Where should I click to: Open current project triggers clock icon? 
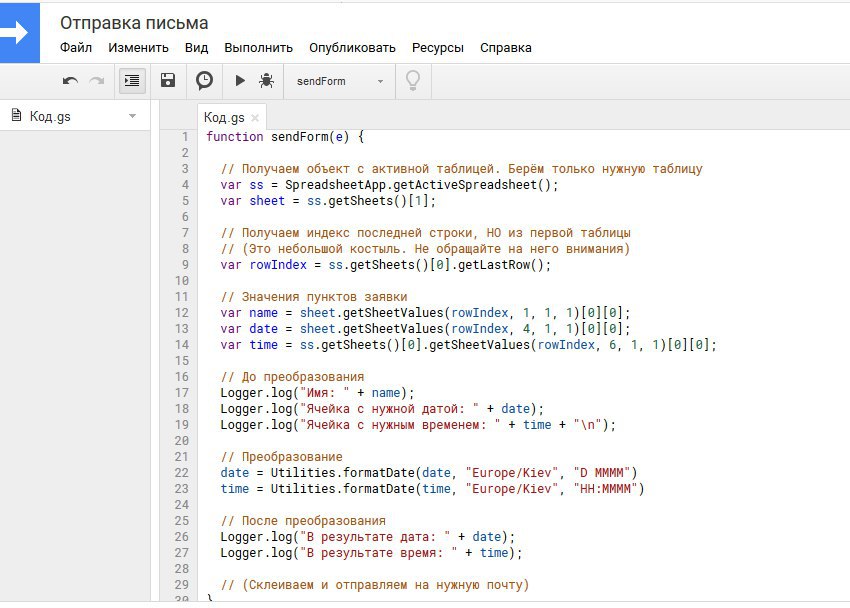204,81
